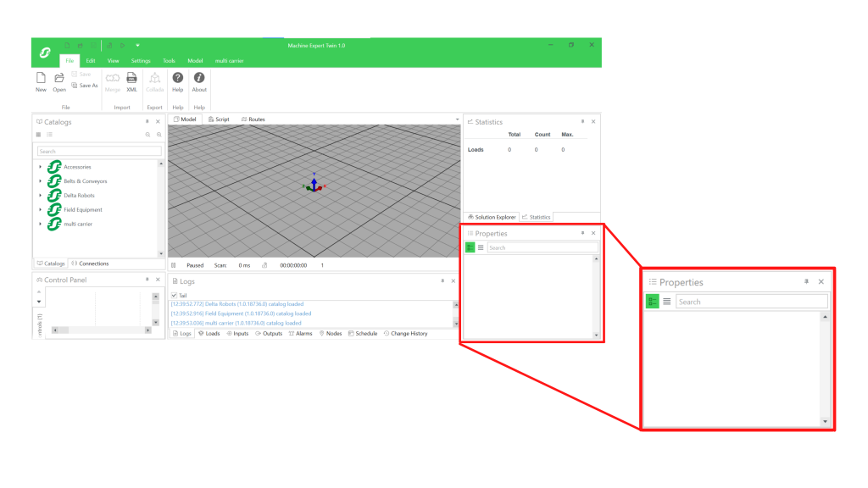Open the View ribbon tab

[113, 61]
